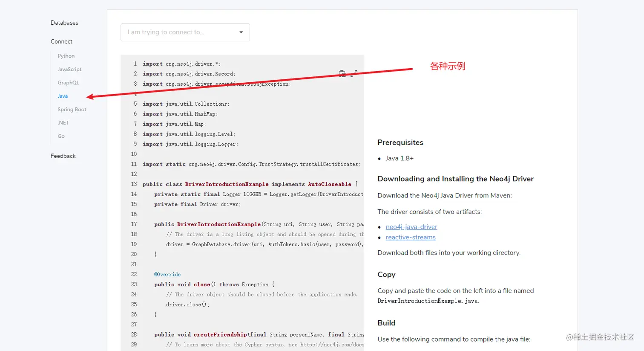Click 'Download both files into your working directory' text
Viewport: 644px width, 351px height.
pyautogui.click(x=449, y=253)
